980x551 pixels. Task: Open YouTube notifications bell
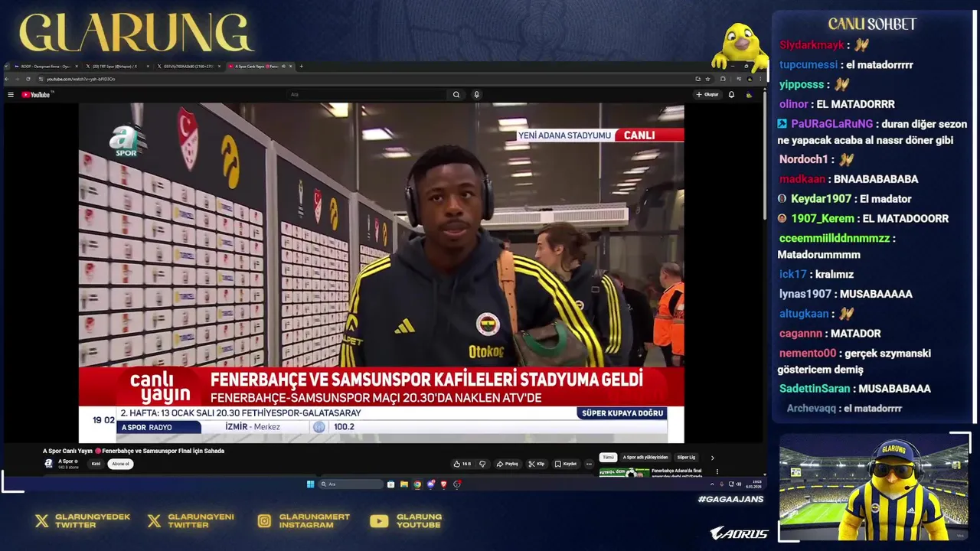coord(731,95)
